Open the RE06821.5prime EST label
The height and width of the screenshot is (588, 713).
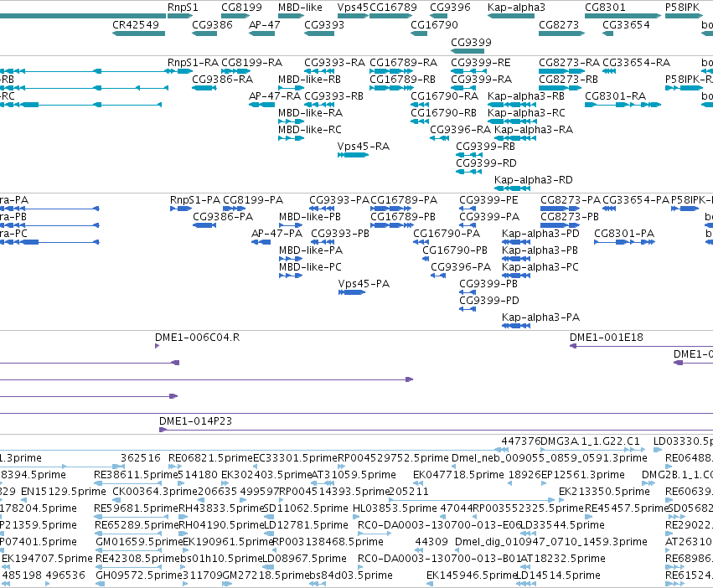point(210,458)
